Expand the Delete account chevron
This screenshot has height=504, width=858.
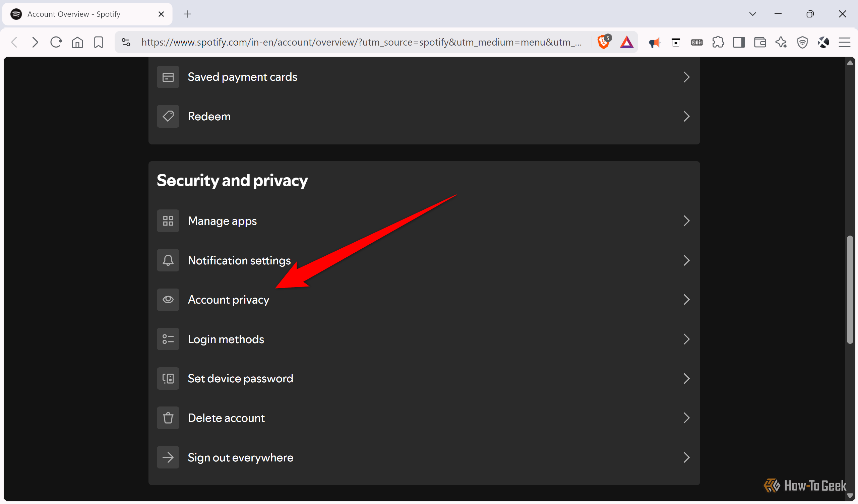pos(686,418)
